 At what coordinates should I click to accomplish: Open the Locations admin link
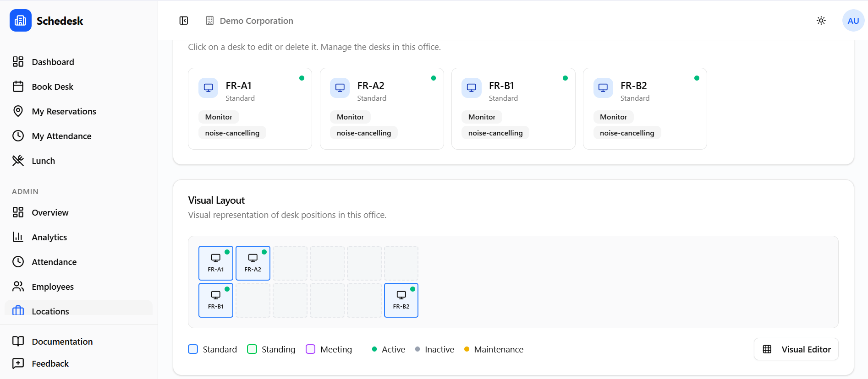point(50,311)
